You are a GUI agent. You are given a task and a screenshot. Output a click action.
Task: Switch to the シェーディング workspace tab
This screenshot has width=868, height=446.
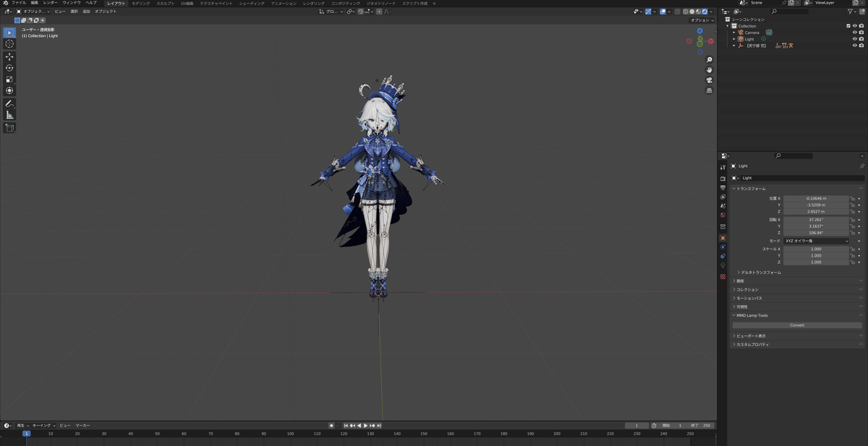(x=252, y=4)
